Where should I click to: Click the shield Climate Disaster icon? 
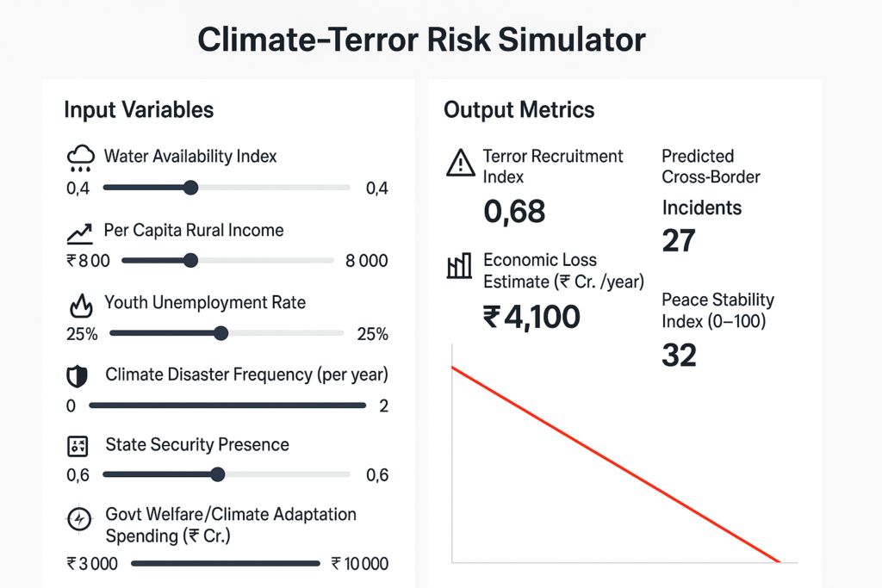78,376
